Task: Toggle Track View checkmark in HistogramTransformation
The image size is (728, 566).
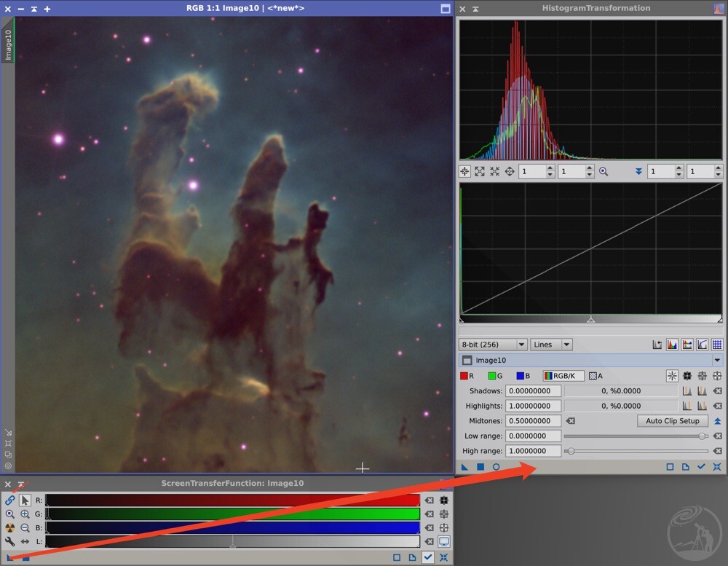Action: (701, 466)
